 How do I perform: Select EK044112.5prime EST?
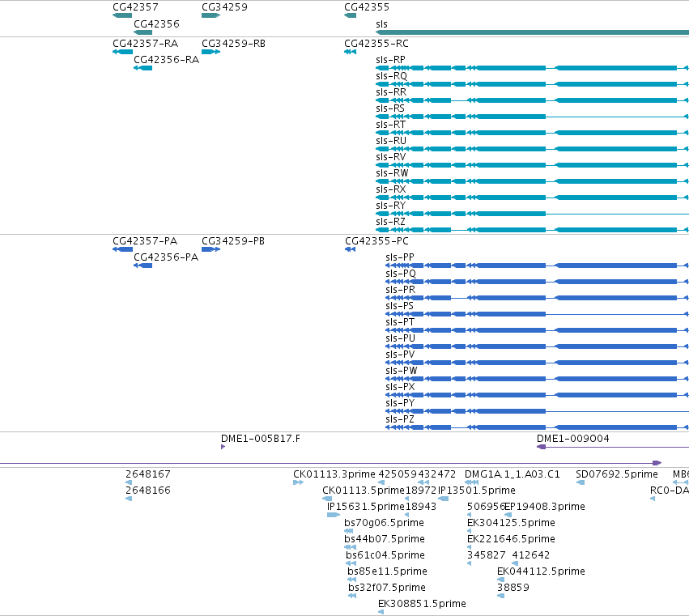click(541, 571)
